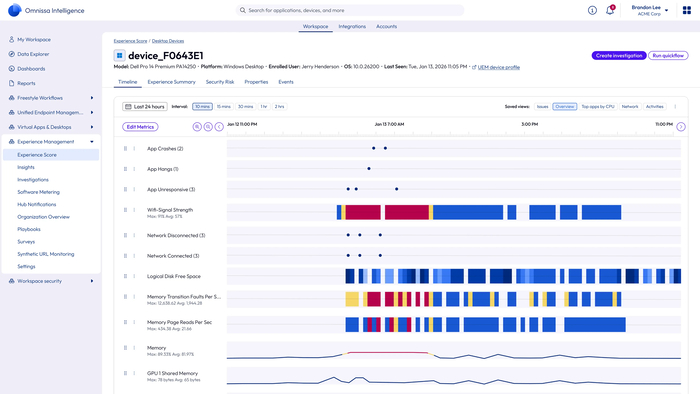Screen dimensions: 700x394
Task: Switch to the Integrations tab
Action: [352, 26]
